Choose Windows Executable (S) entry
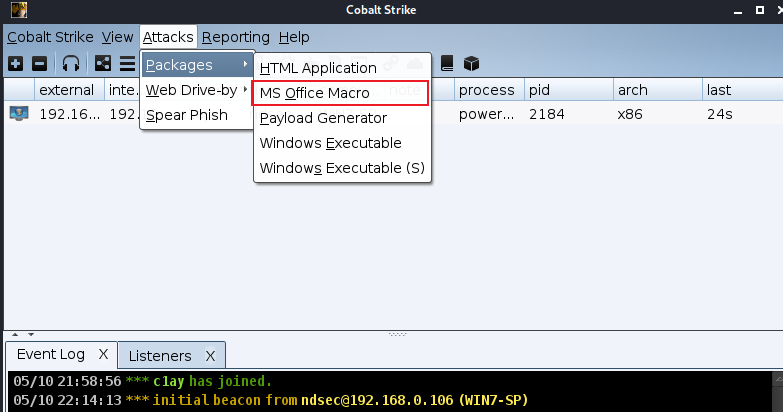Screen dimensions: 783x412 [x=342, y=168]
